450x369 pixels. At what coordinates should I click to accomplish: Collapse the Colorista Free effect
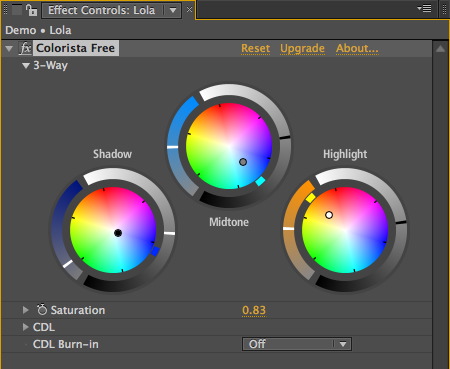click(9, 49)
